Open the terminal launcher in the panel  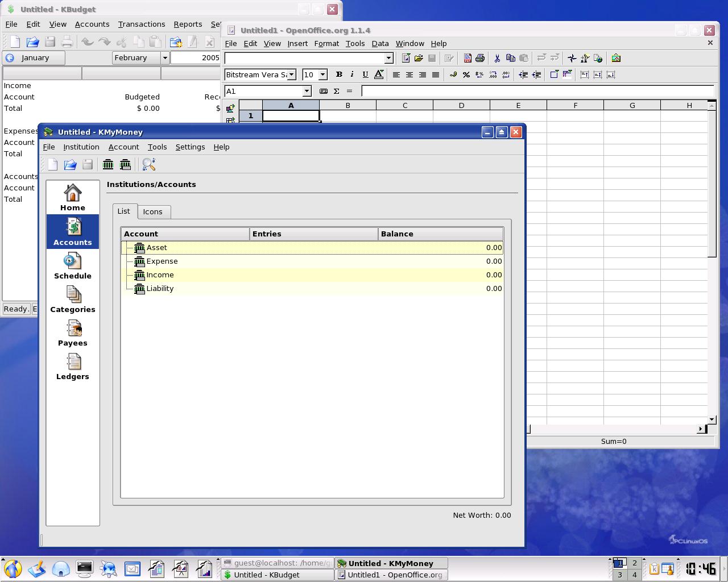pyautogui.click(x=85, y=568)
